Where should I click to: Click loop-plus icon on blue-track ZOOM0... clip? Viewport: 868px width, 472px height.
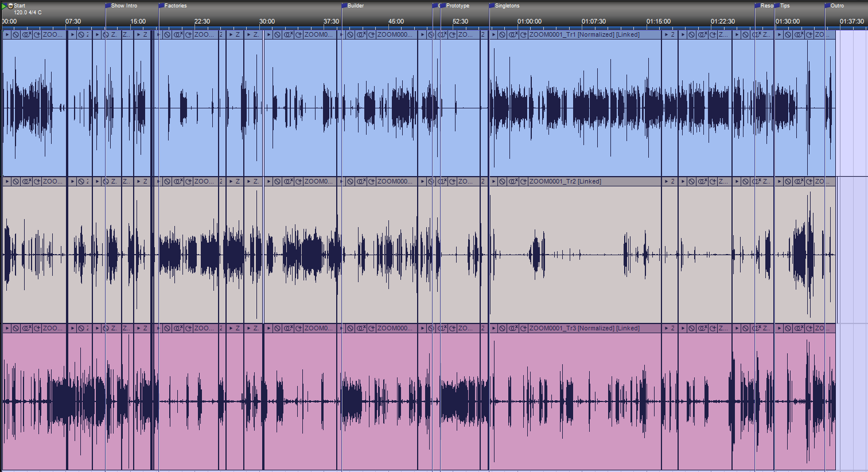pos(298,34)
